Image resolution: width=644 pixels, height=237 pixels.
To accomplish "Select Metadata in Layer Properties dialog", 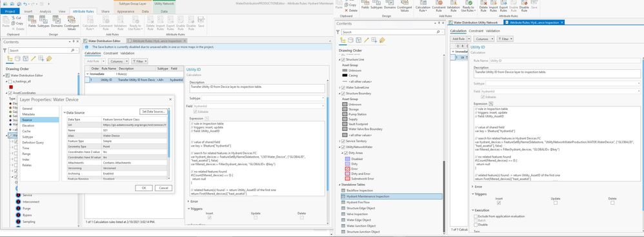I will [x=29, y=114].
